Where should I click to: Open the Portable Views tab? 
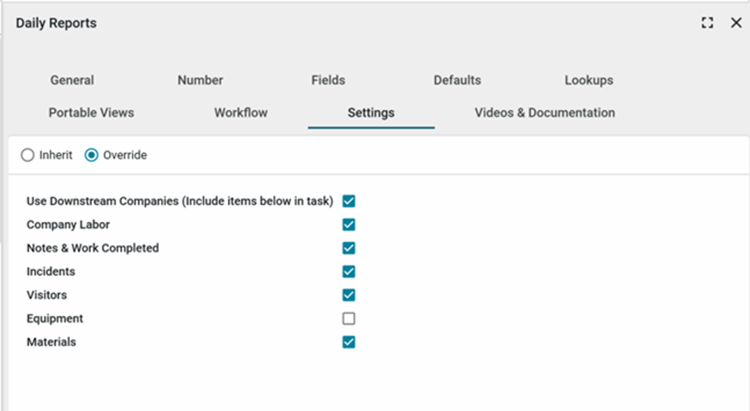[x=91, y=113]
